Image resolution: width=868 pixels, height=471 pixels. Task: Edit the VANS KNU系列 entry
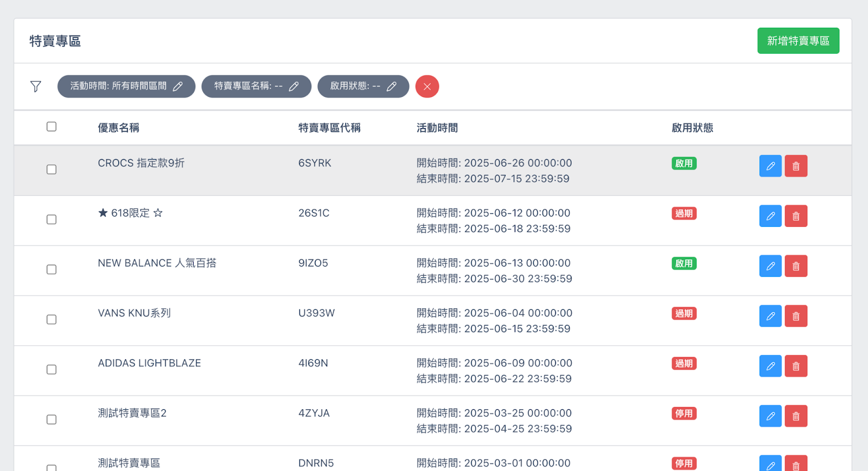[770, 316]
